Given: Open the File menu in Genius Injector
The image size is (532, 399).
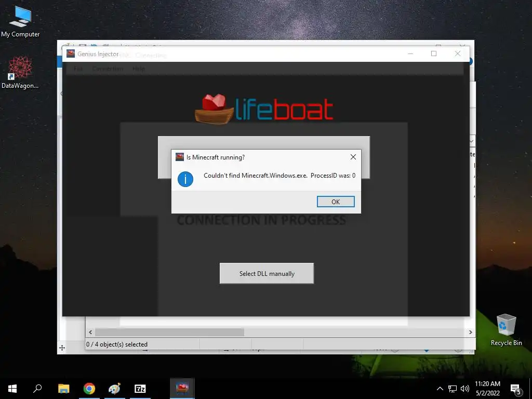Looking at the screenshot, I should click(78, 69).
